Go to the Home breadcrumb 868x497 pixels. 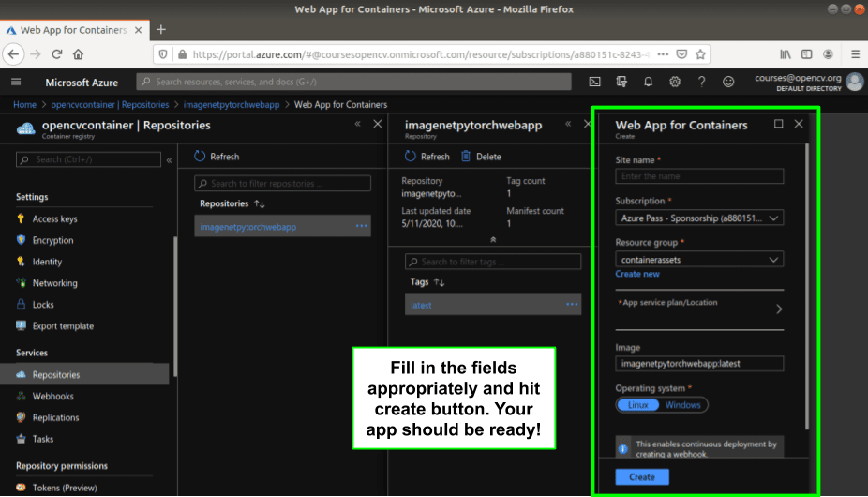point(25,105)
